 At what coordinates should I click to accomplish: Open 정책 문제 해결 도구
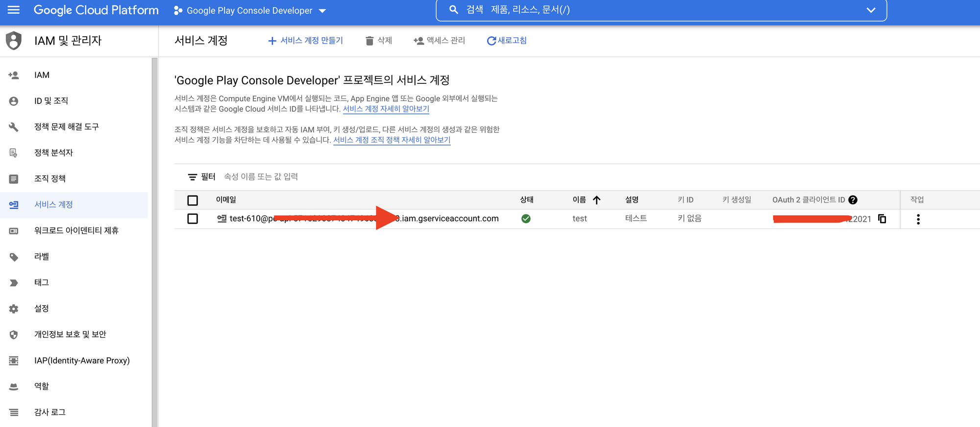(66, 126)
